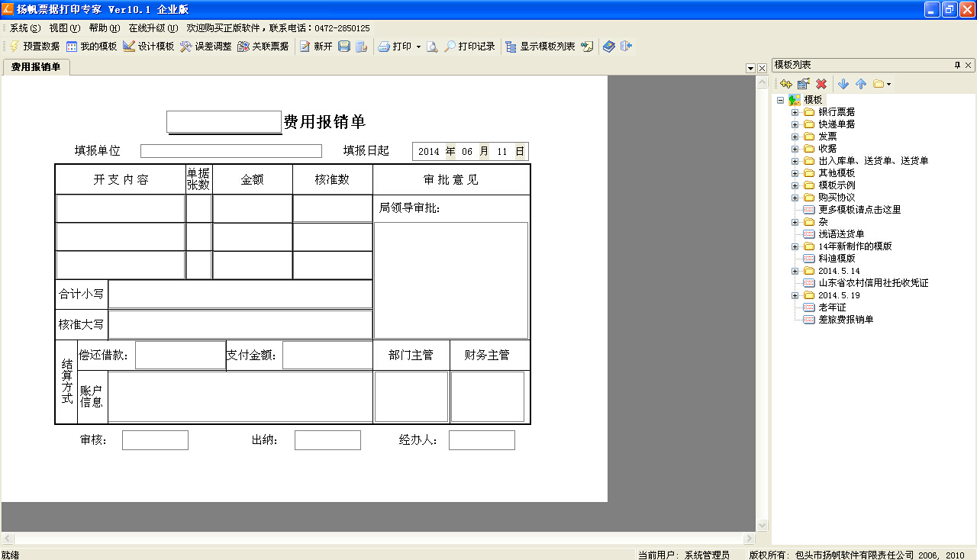This screenshot has height=560, width=977.
Task: Click the 审核 input field
Action: [x=155, y=440]
